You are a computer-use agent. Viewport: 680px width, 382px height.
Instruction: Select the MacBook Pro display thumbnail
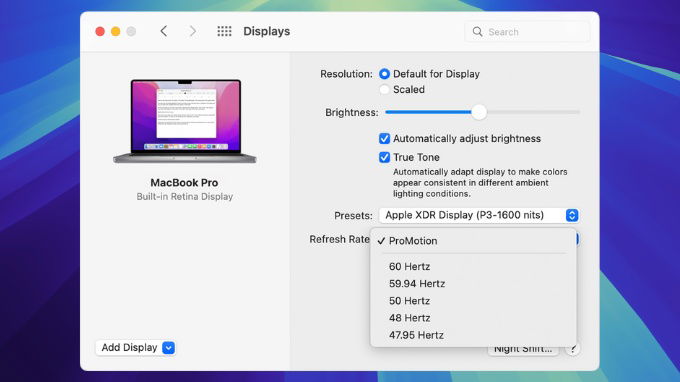pos(185,121)
